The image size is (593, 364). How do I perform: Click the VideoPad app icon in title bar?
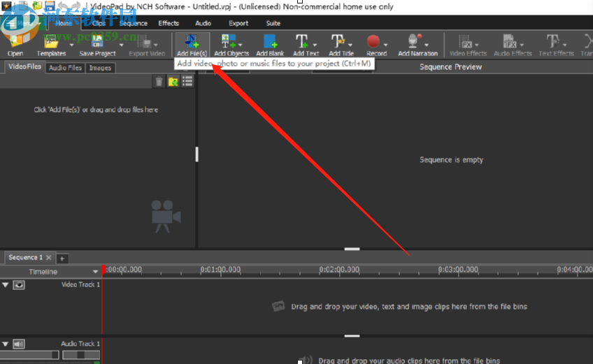pyautogui.click(x=6, y=6)
